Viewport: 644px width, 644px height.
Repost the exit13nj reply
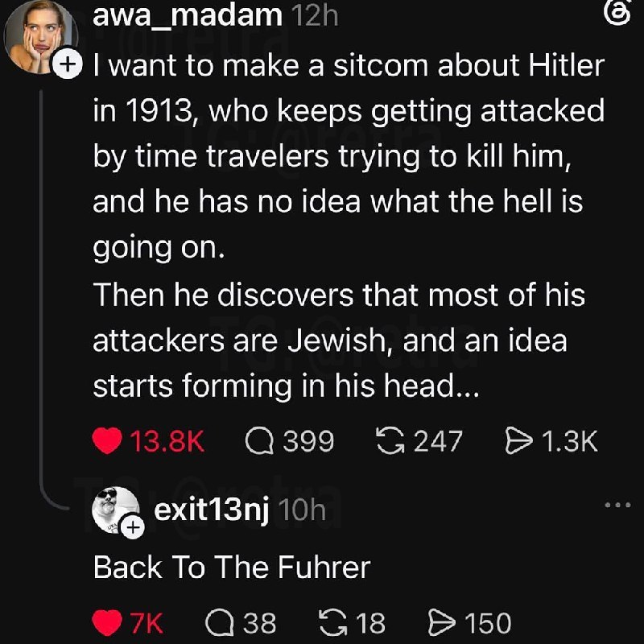pos(333,622)
